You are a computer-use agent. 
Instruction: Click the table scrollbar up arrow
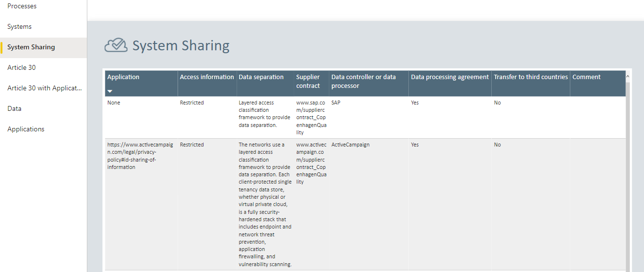[628, 76]
